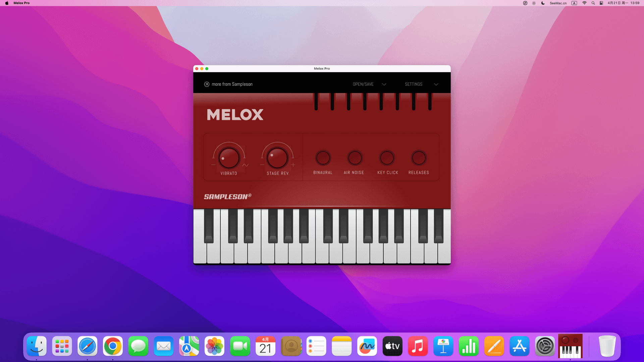
Task: Open Maps from the Dock
Action: point(189,346)
